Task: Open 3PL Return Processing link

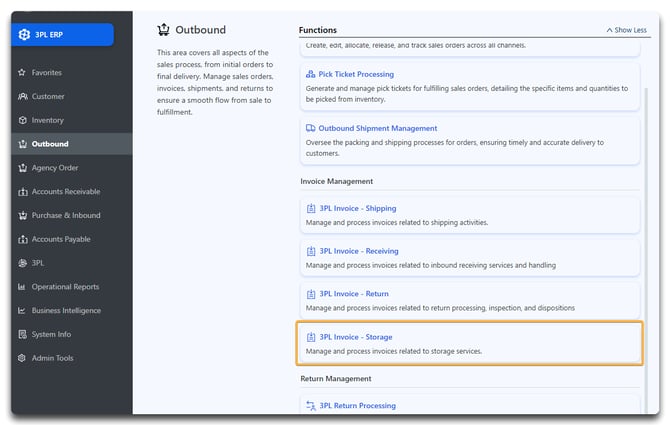Action: point(357,406)
